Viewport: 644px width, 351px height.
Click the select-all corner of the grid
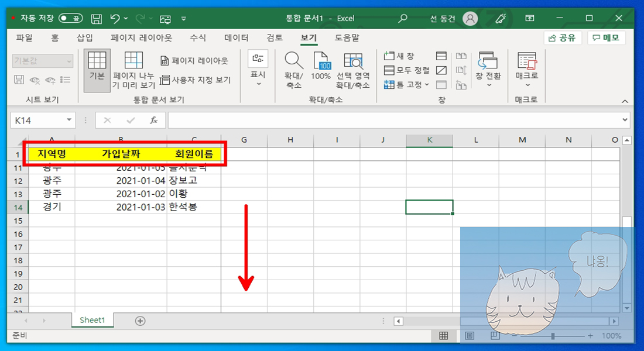pos(18,140)
